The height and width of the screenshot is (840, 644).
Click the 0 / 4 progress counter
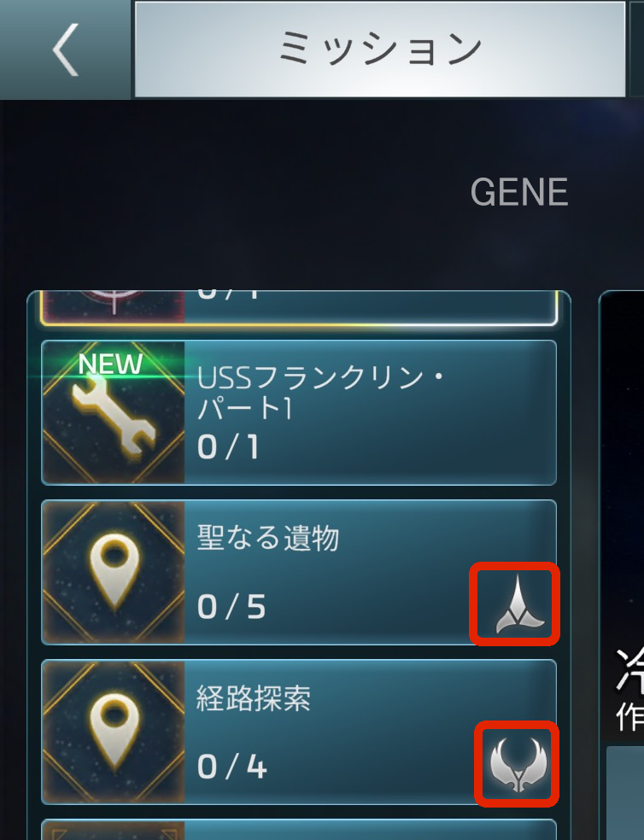[x=231, y=767]
